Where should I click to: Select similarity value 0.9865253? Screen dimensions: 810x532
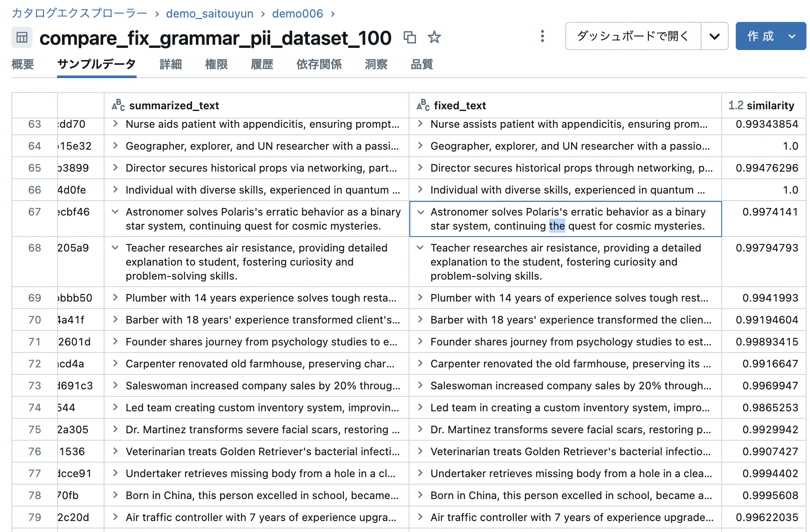point(770,408)
